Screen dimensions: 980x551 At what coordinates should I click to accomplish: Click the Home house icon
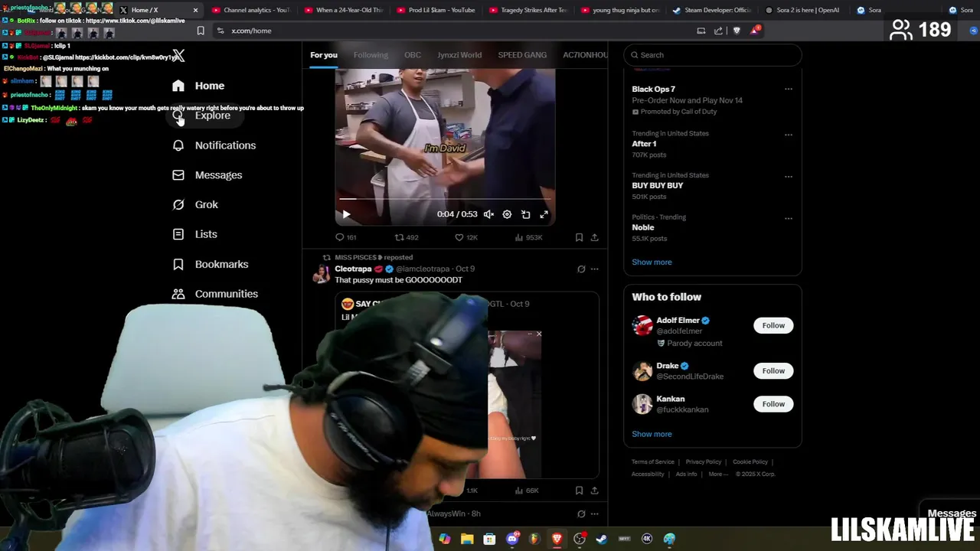coord(178,86)
